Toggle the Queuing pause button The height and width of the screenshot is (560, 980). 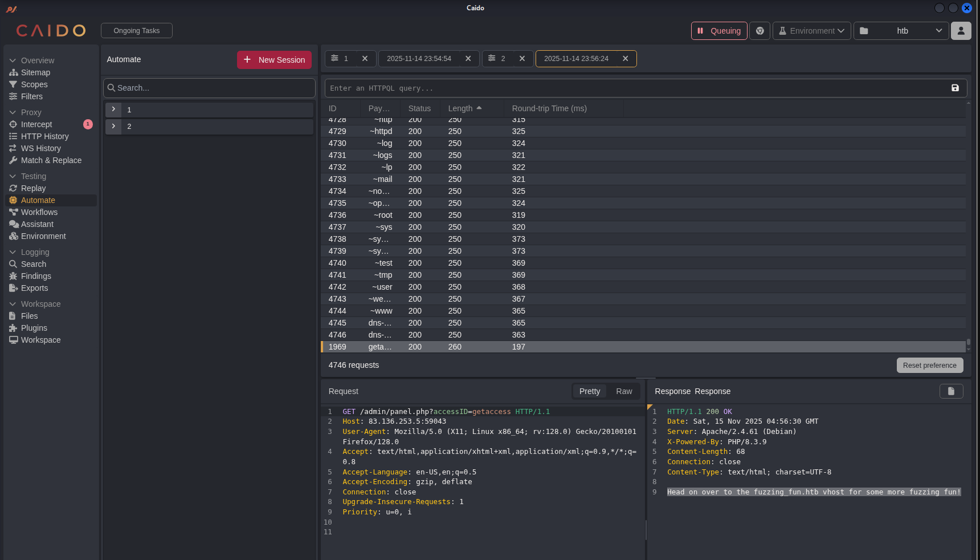pos(718,31)
